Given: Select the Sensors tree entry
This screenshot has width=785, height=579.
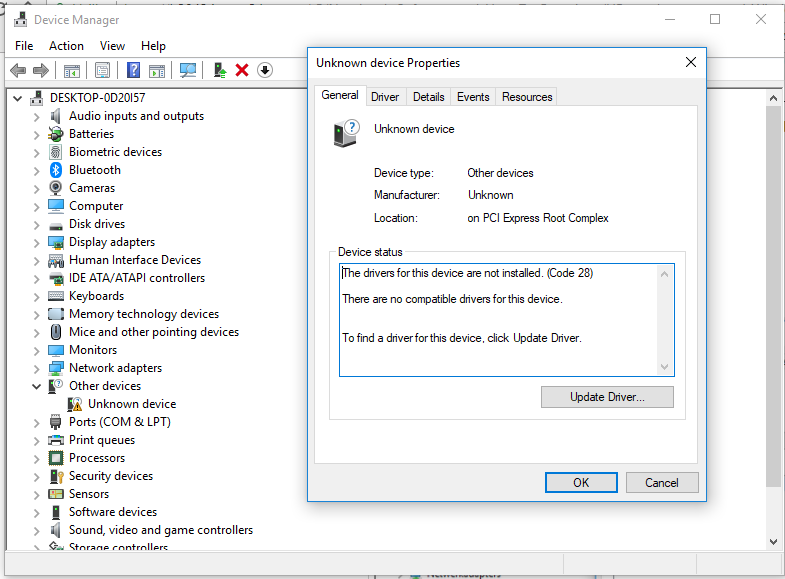Looking at the screenshot, I should 89,494.
